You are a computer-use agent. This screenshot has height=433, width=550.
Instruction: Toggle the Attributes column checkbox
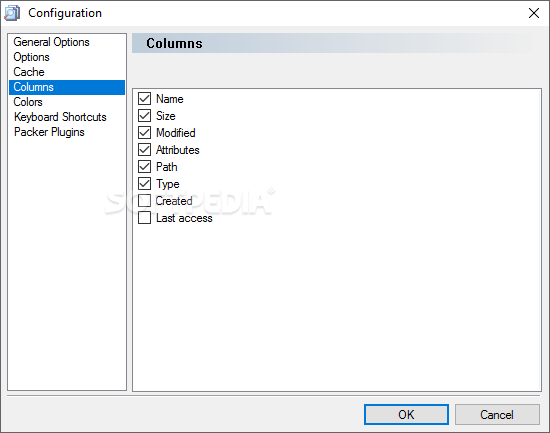(145, 149)
